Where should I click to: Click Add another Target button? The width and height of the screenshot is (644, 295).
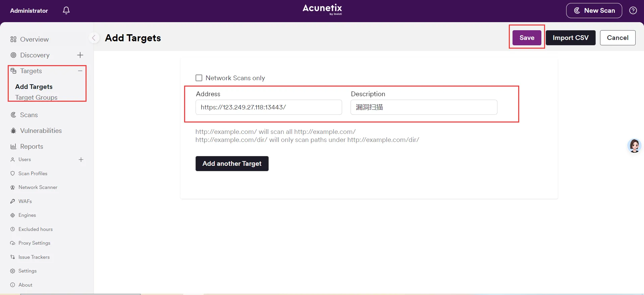point(232,163)
